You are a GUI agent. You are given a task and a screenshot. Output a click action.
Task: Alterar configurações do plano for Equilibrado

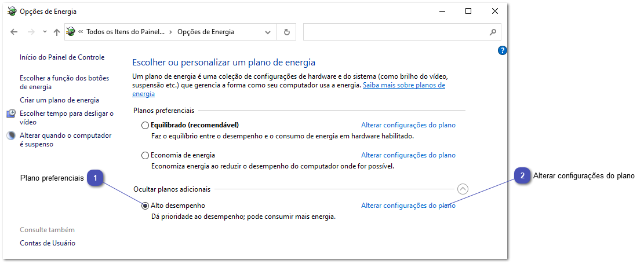[x=408, y=125]
